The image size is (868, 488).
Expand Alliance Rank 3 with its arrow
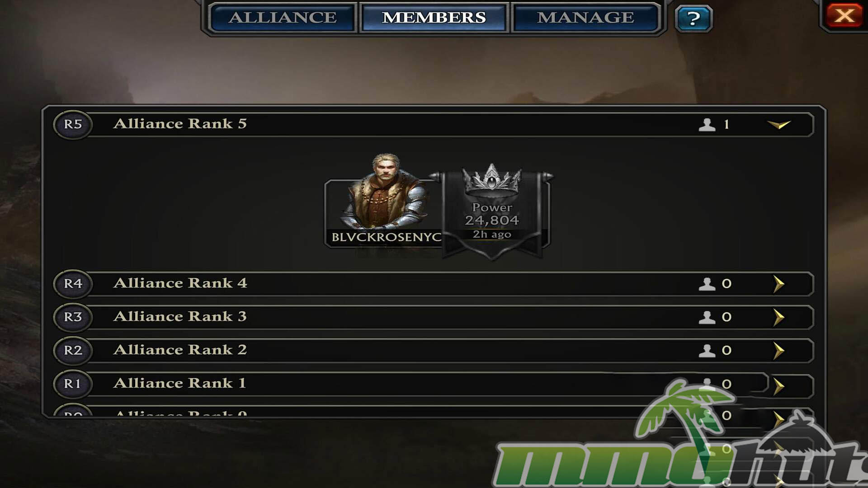pos(778,317)
